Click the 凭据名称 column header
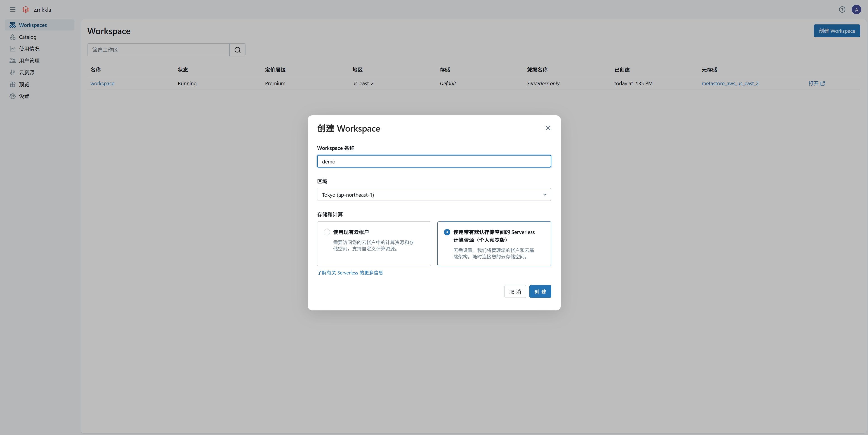The image size is (868, 435). (x=537, y=70)
